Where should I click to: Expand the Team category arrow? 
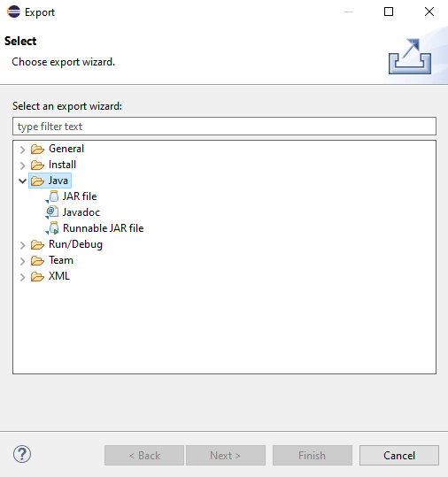click(x=22, y=261)
